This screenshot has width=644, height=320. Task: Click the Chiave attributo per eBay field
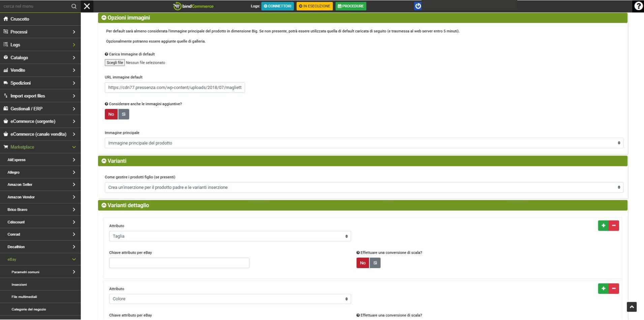(179, 263)
